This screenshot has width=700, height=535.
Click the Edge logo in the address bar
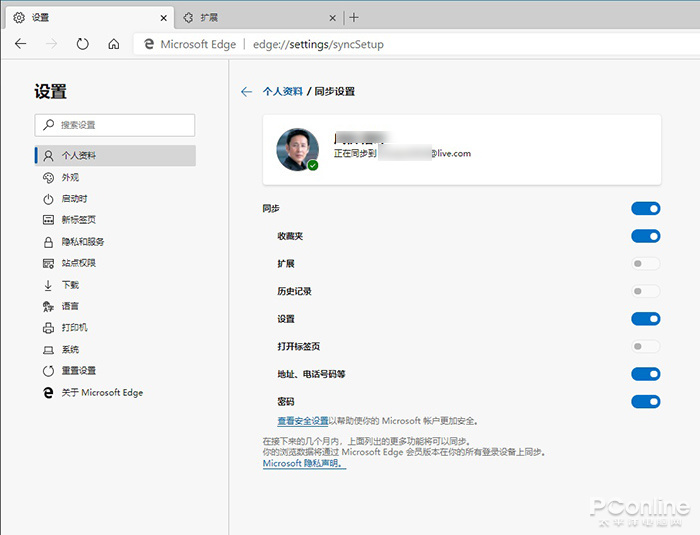click(149, 44)
